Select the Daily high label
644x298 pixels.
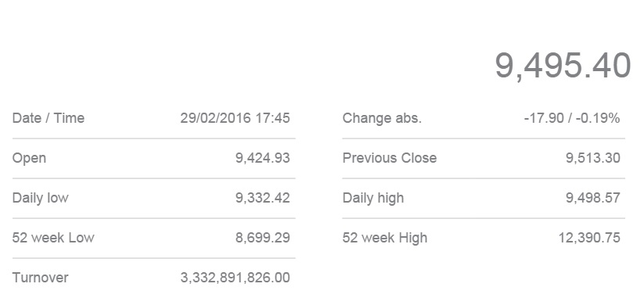click(x=373, y=198)
